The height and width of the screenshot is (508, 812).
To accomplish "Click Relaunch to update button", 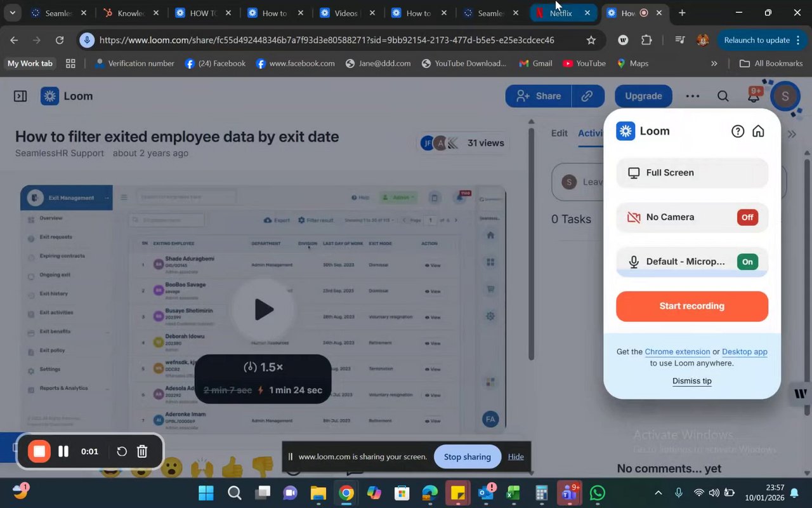I will (757, 40).
